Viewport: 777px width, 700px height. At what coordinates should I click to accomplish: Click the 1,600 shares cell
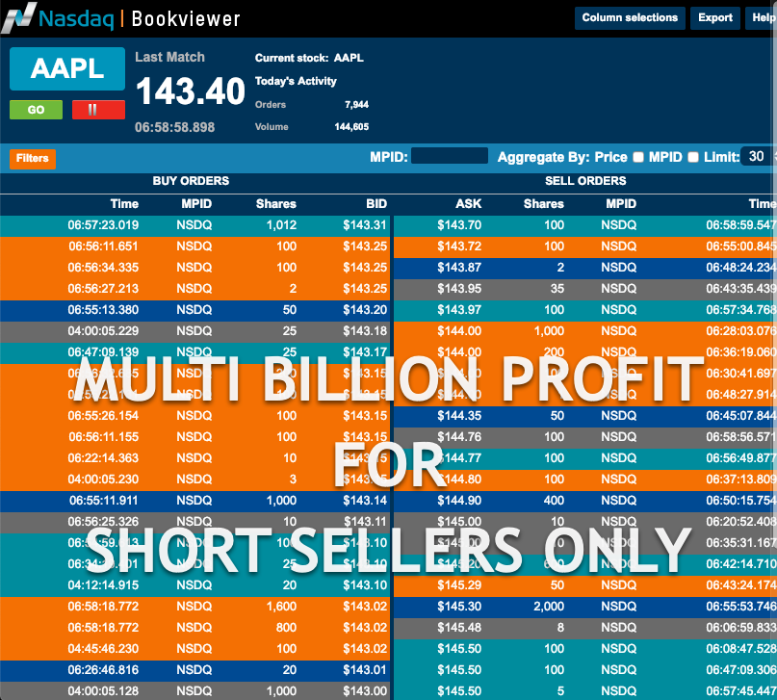coord(281,607)
